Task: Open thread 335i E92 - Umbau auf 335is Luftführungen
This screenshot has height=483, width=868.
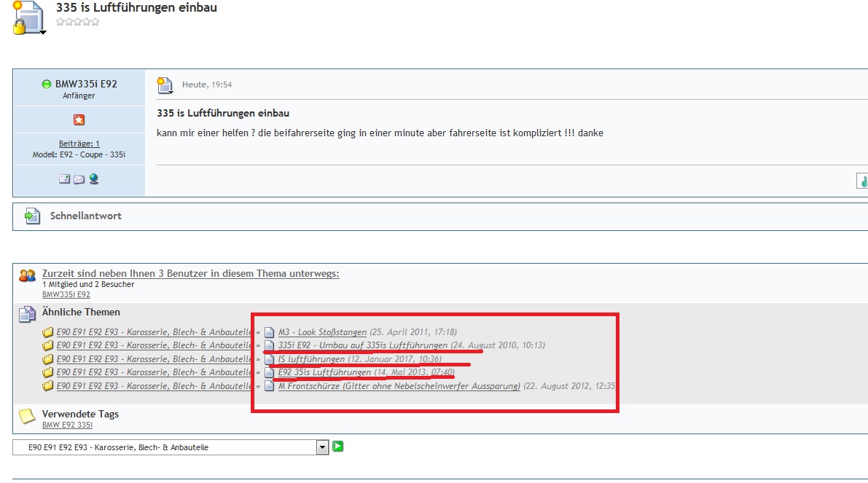Action: click(363, 345)
